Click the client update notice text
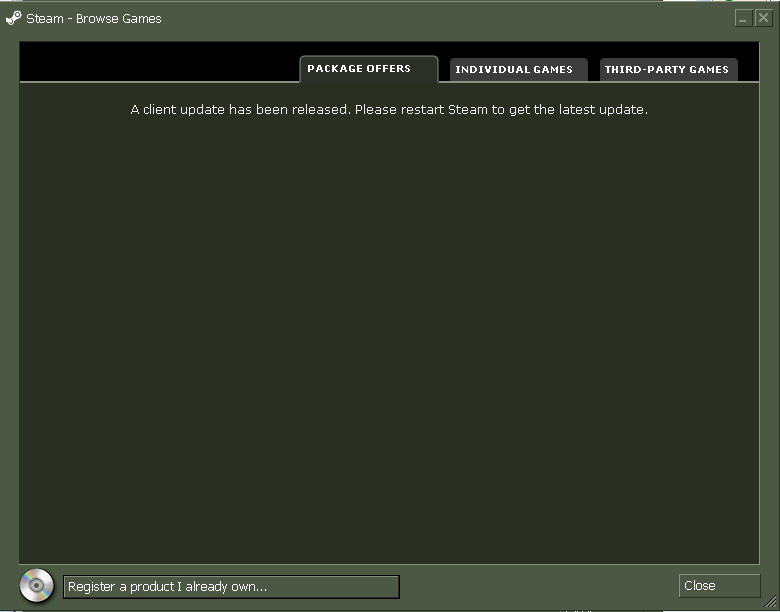The height and width of the screenshot is (612, 780). point(389,109)
